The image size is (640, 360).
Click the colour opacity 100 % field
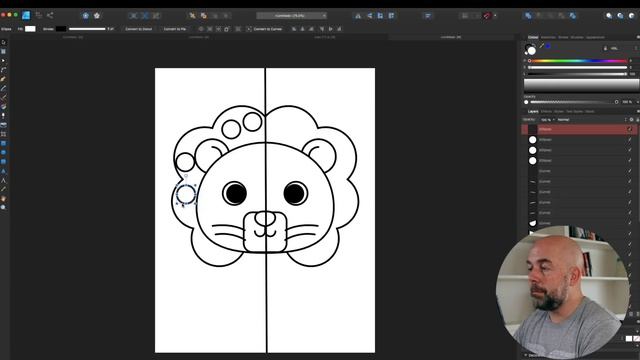pos(627,102)
